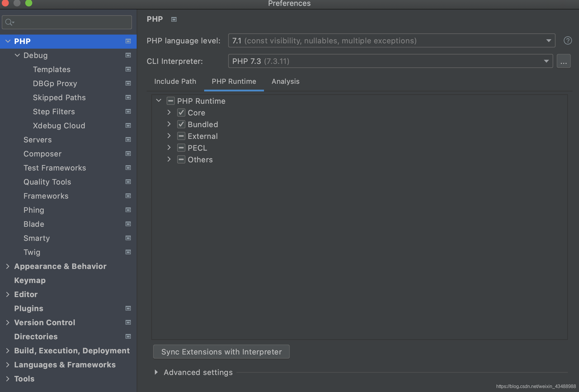The height and width of the screenshot is (392, 579).
Task: Click the Version Control settings icon
Action: click(x=127, y=322)
